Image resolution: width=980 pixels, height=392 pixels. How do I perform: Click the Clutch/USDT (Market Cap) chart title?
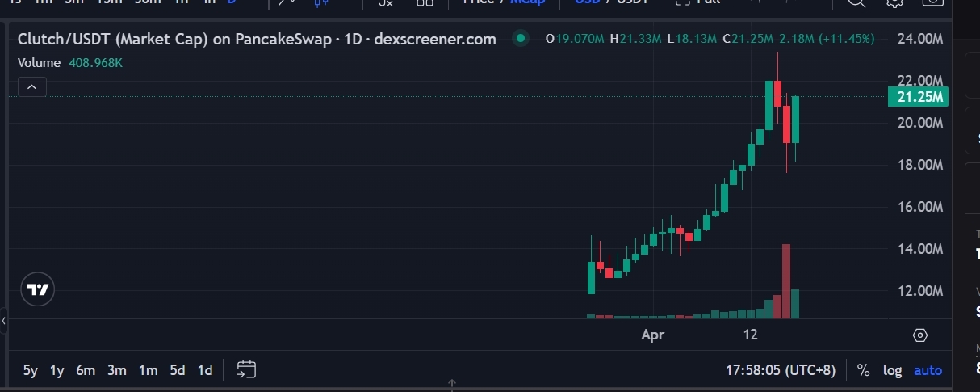pyautogui.click(x=257, y=39)
